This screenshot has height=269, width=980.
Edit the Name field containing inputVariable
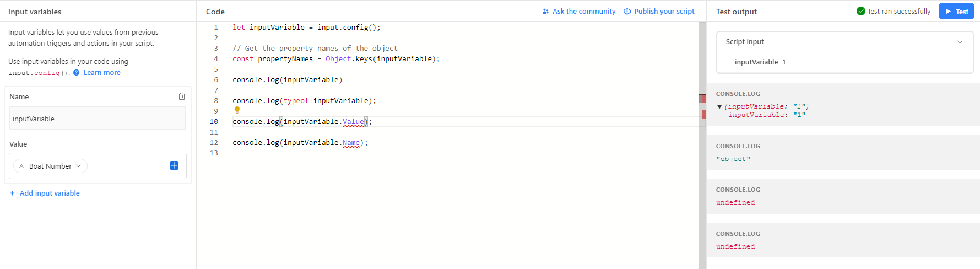tap(98, 119)
